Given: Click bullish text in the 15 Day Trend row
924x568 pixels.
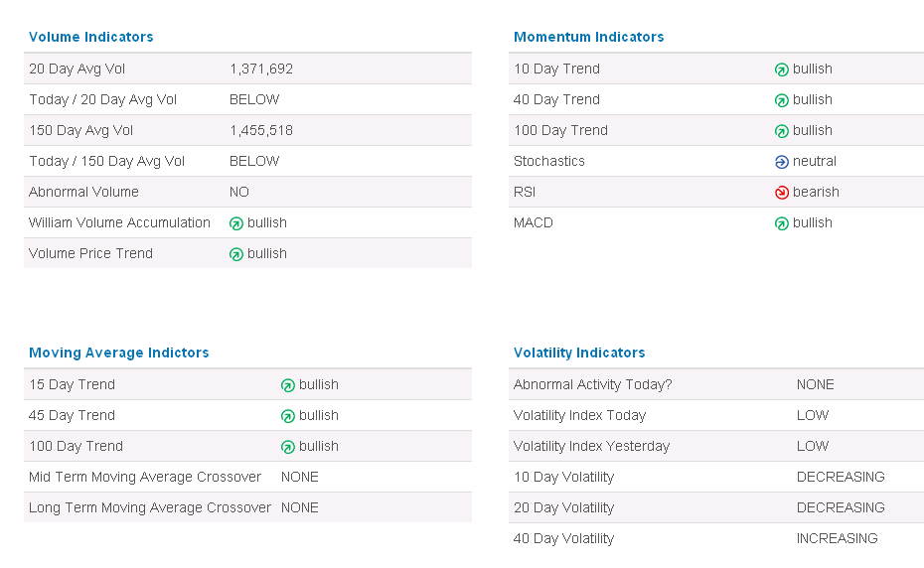Looking at the screenshot, I should tap(319, 384).
